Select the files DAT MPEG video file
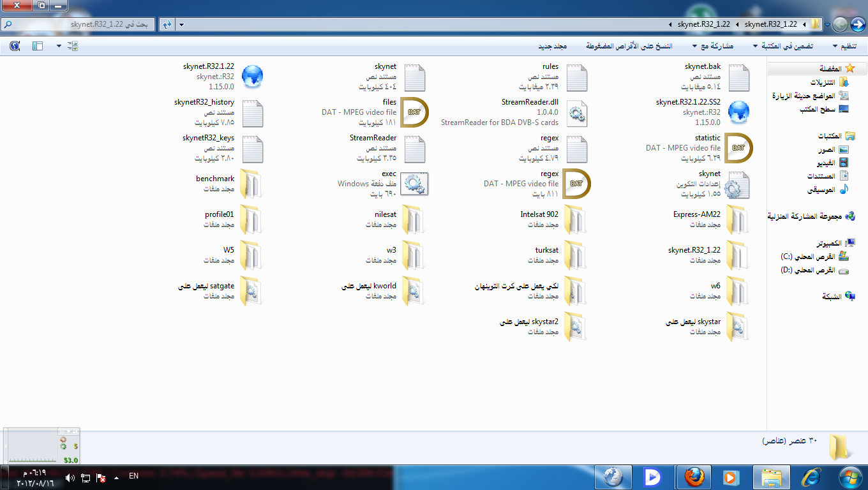 (375, 112)
